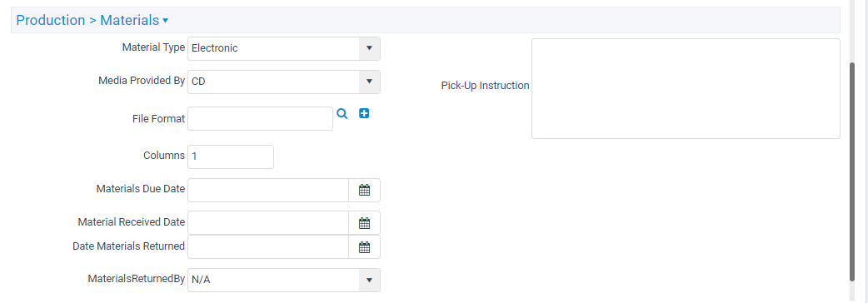This screenshot has width=868, height=303.
Task: Expand the Media Provided By dropdown arrow
Action: pyautogui.click(x=369, y=82)
